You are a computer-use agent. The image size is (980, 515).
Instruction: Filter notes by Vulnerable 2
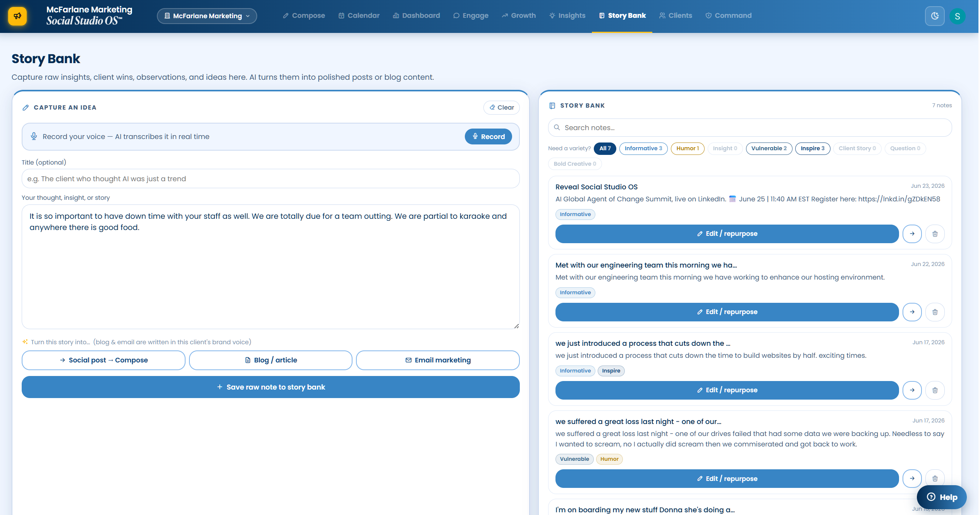pos(769,148)
